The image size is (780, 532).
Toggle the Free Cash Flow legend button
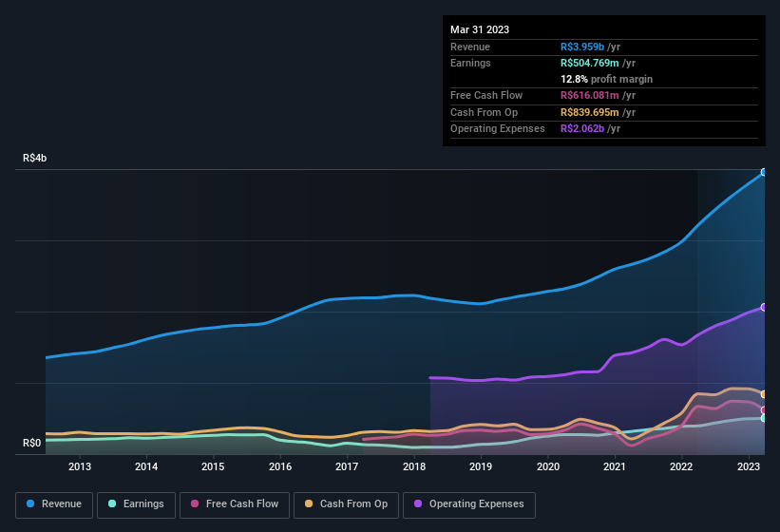pos(235,504)
